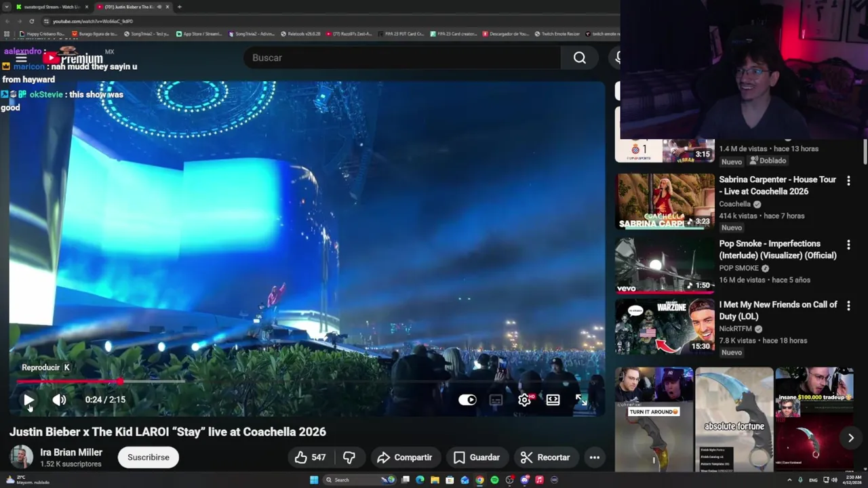
Task: Open the NickRTFM Warzone video thumbnail
Action: [x=665, y=327]
